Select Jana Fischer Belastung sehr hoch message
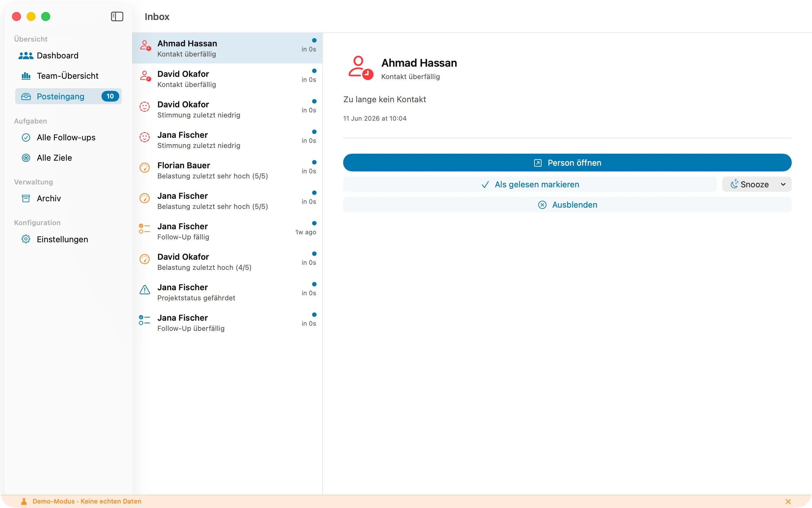 227,201
